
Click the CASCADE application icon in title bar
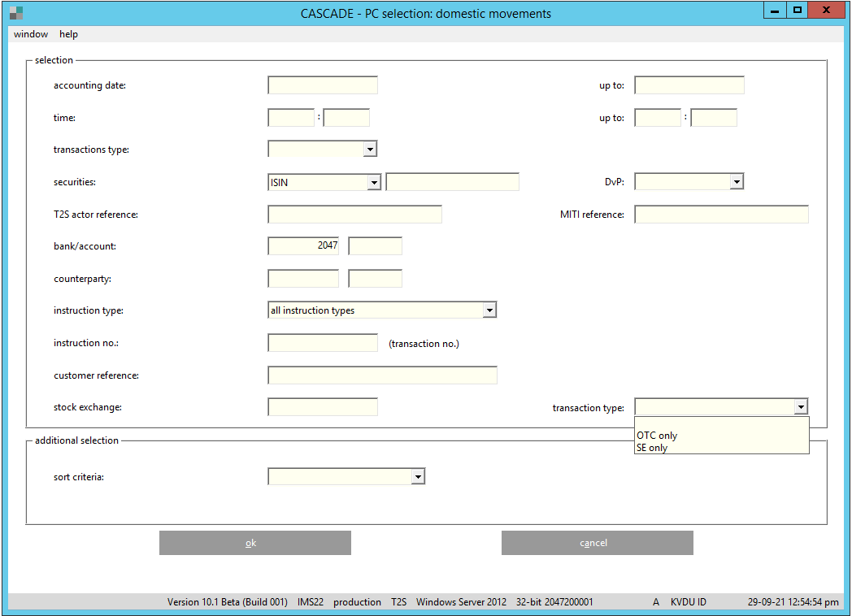click(16, 13)
